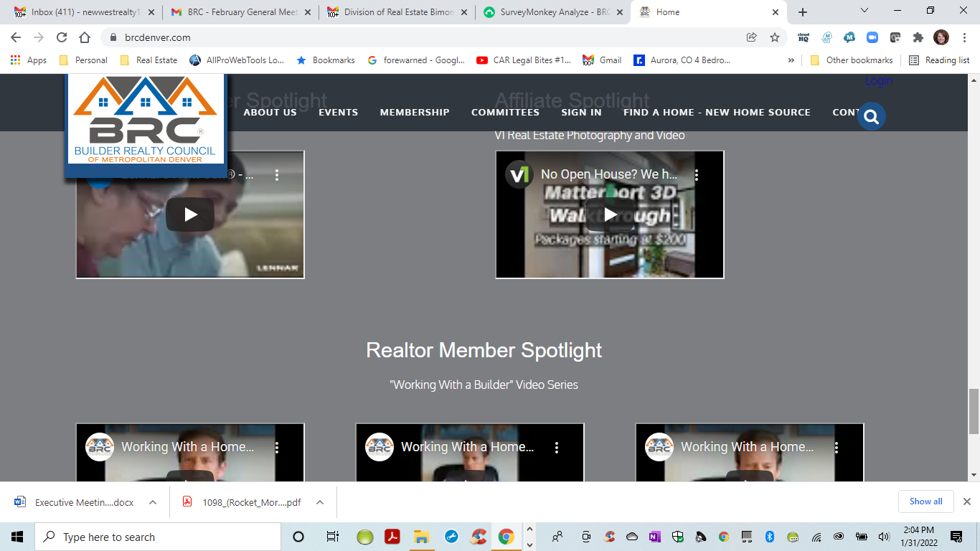Open the AllProWebTools bookmark
Image resolution: width=980 pixels, height=551 pixels.
coord(237,60)
